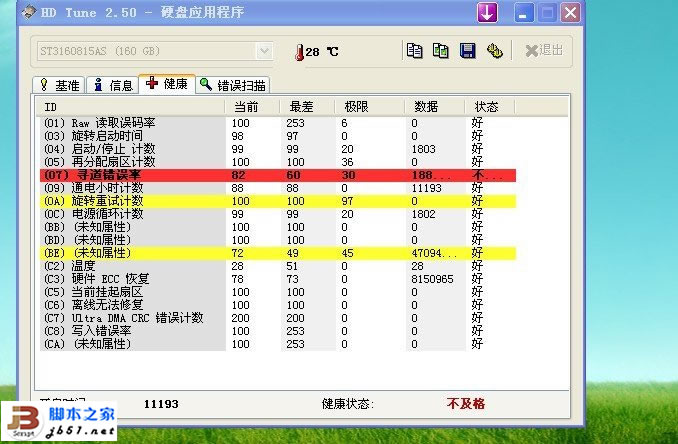Click the purple download arrow button
Viewport: 678px width, 444px height.
tap(487, 13)
